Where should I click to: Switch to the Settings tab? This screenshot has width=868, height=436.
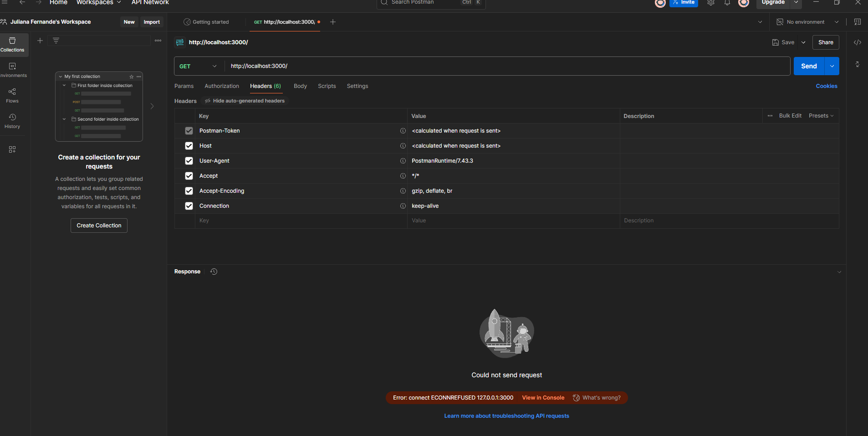point(357,86)
